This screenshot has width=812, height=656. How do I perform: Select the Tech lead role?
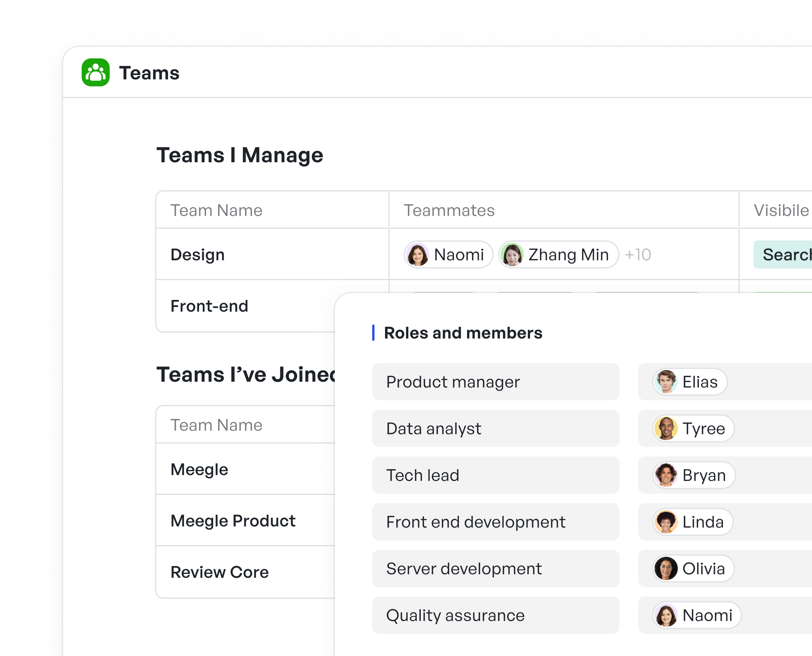[495, 475]
